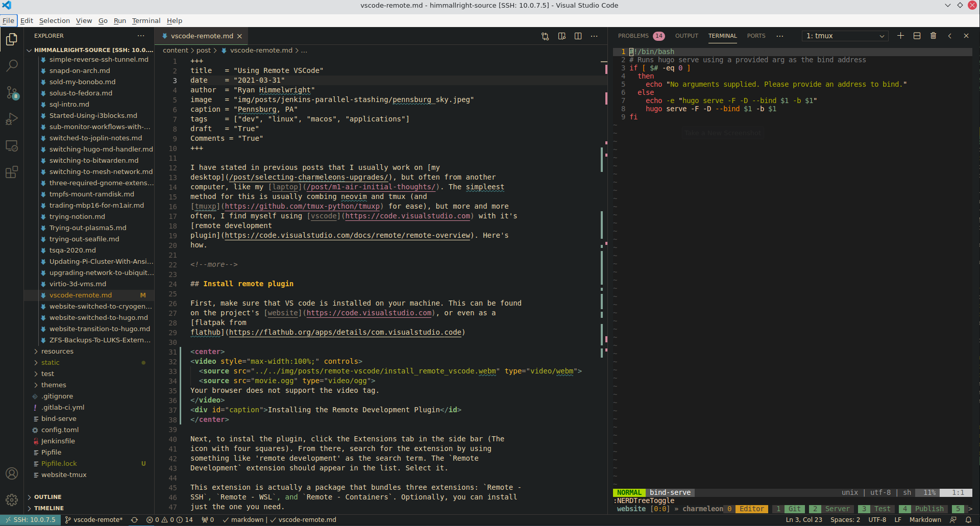Screen dimensions: 980x526
Task: Open the tmux terminal selector dropdown
Action: pos(845,36)
